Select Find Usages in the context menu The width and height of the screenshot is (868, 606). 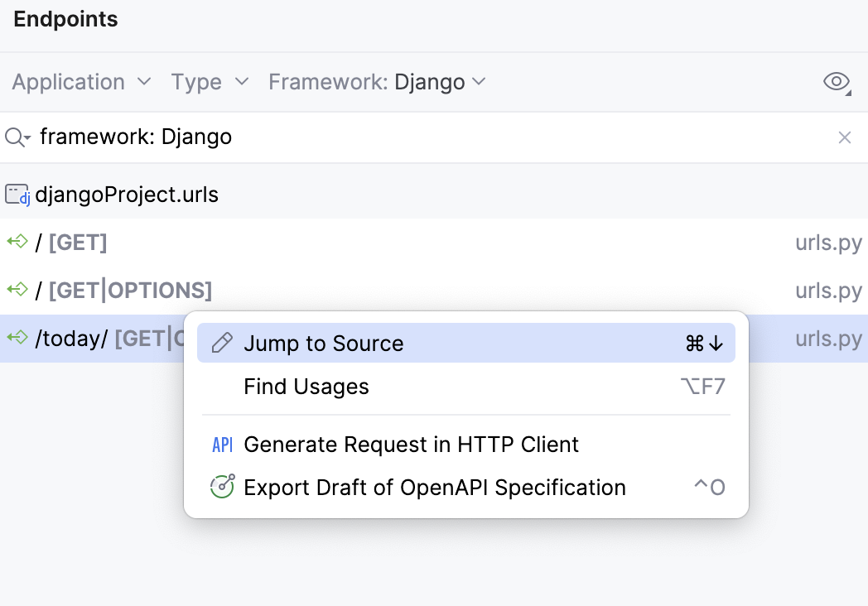click(x=306, y=386)
